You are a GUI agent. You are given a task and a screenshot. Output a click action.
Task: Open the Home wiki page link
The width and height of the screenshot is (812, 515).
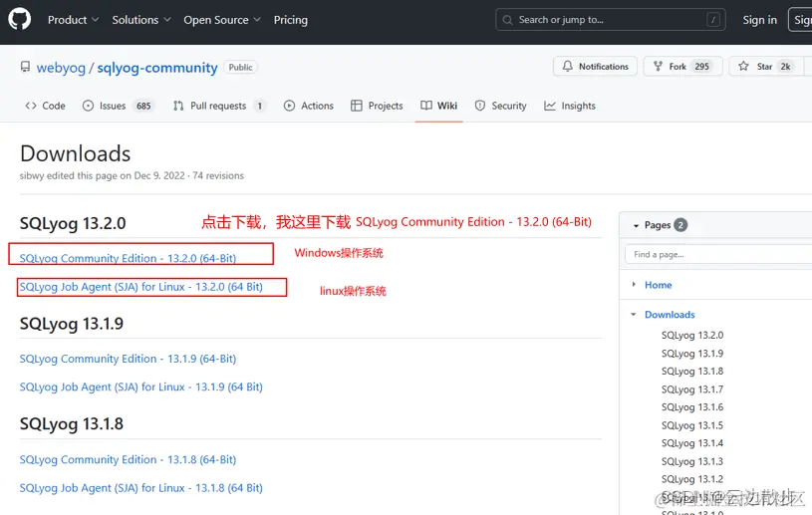659,285
